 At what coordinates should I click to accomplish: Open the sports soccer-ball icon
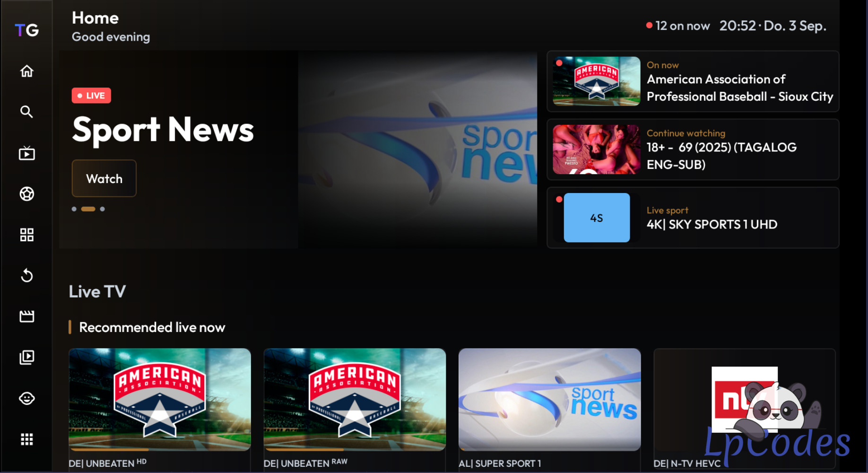pyautogui.click(x=27, y=194)
